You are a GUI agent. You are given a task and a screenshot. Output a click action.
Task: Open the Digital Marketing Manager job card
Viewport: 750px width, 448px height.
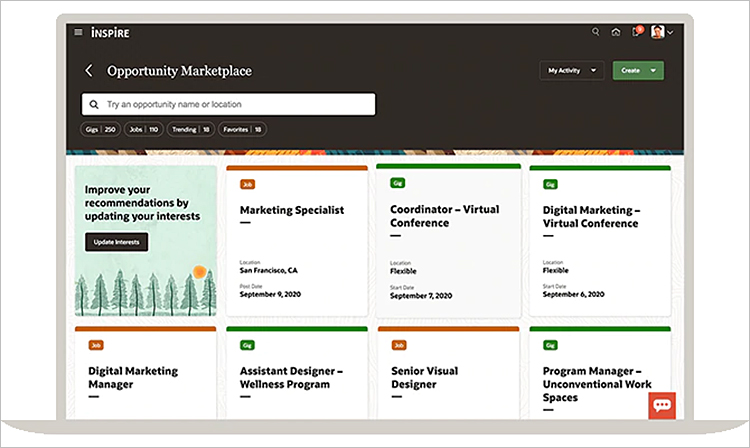click(x=145, y=373)
